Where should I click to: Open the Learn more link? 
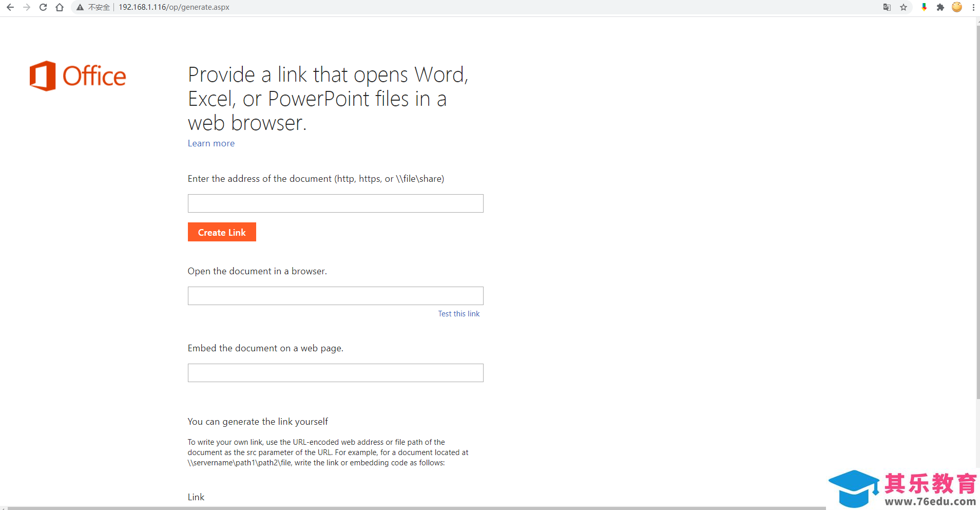211,143
